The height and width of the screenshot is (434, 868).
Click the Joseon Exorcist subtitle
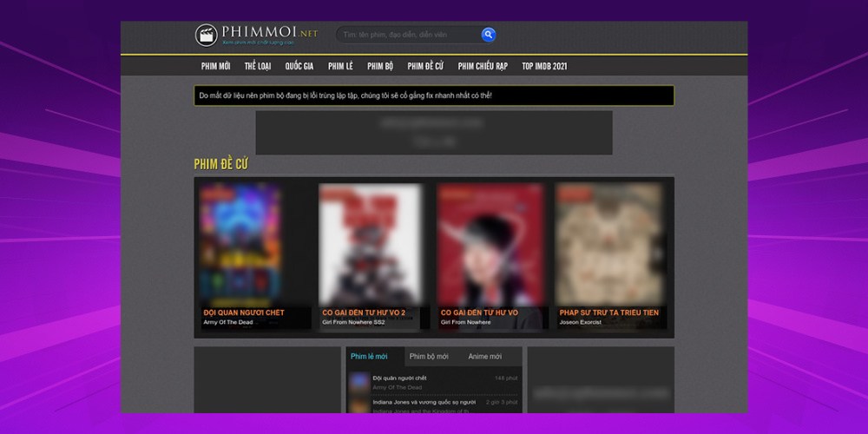(580, 322)
